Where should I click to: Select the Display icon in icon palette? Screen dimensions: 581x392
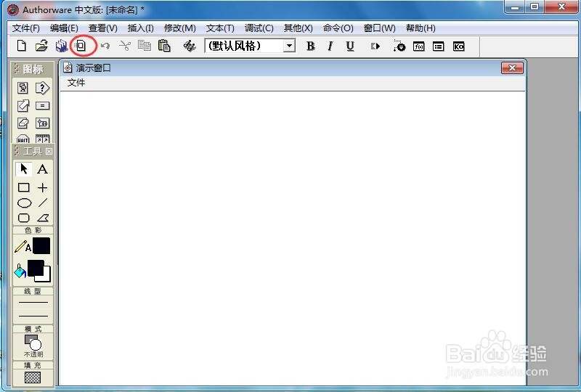pos(23,88)
